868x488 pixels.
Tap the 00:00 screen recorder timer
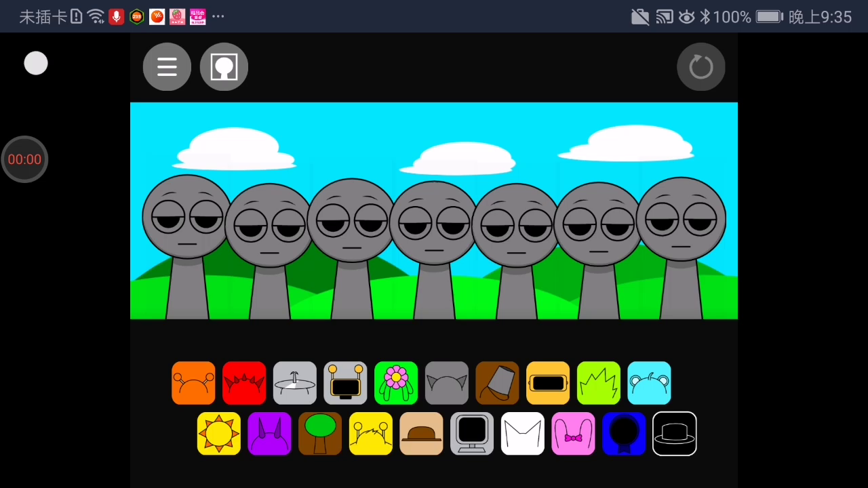(x=24, y=159)
